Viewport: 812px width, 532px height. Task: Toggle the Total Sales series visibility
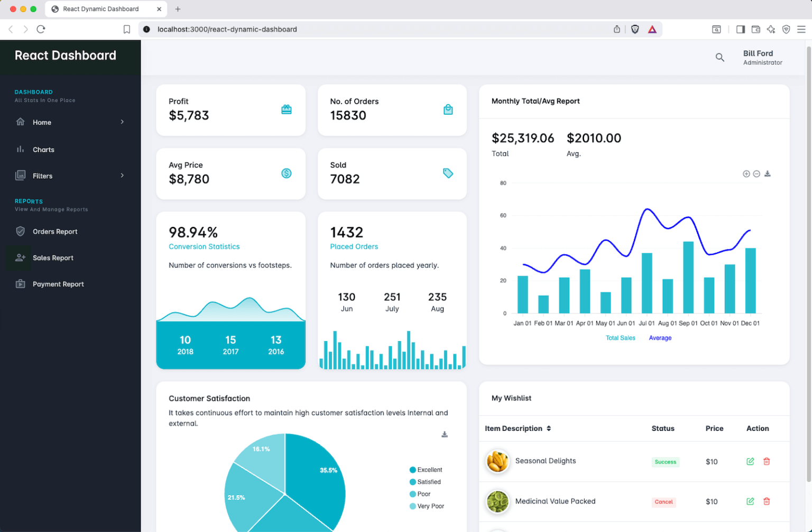tap(620, 337)
